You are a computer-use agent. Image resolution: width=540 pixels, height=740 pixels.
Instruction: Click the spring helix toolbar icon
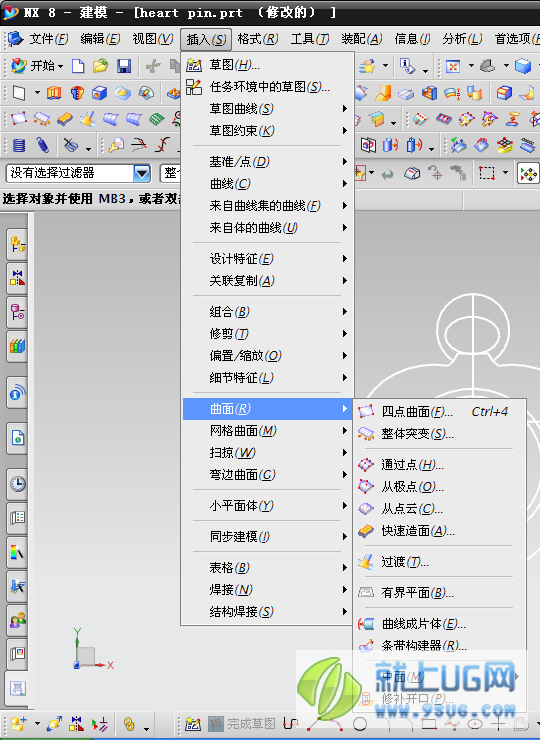pyautogui.click(x=42, y=145)
